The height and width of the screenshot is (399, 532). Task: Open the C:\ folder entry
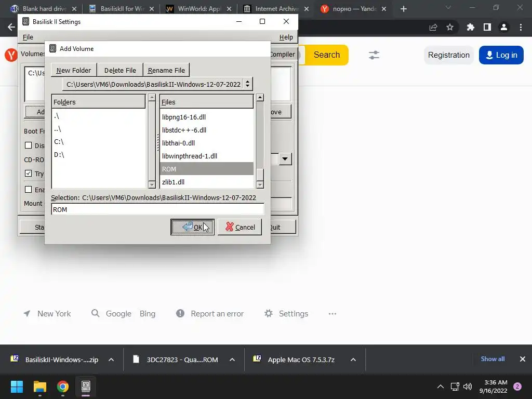(98, 142)
